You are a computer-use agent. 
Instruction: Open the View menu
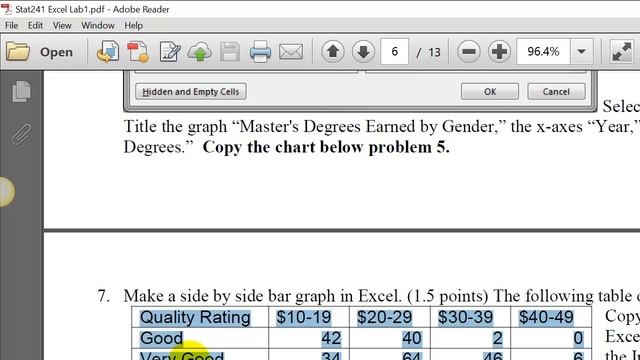tap(62, 25)
